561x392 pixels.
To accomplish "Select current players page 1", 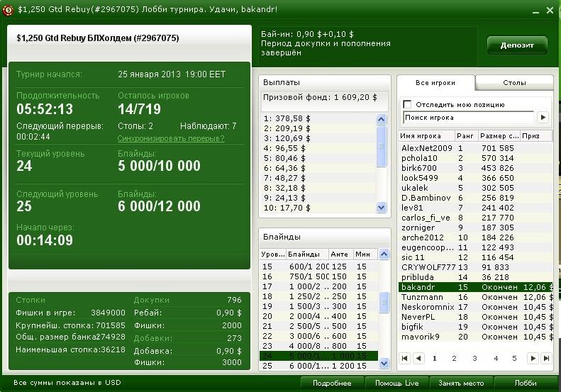I will [434, 358].
